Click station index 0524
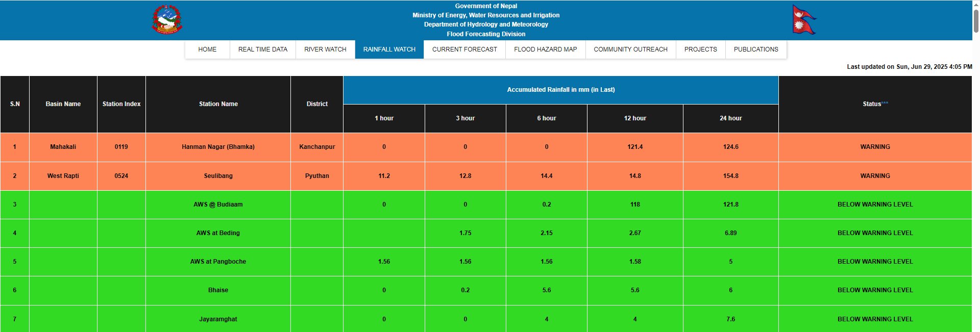980x332 pixels. click(121, 176)
